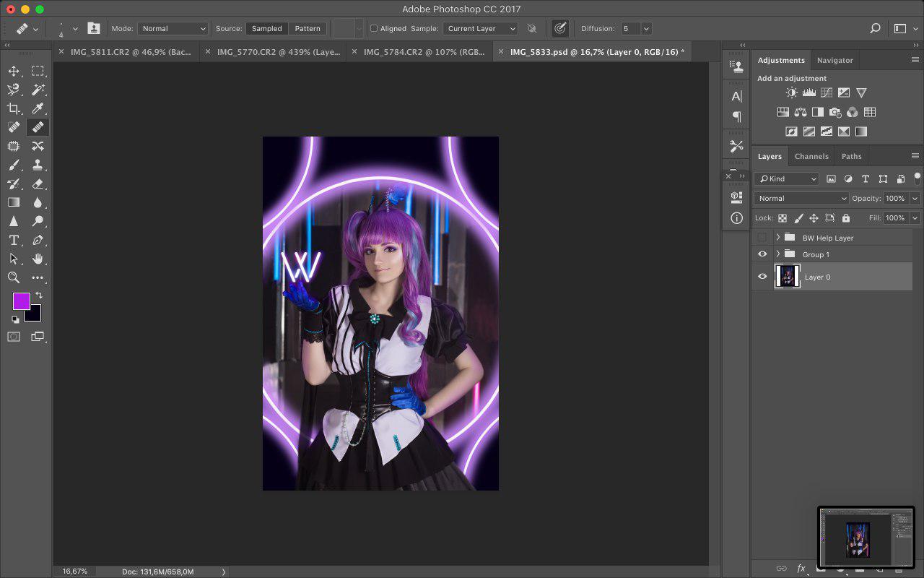Add a Curves adjustment
Image resolution: width=924 pixels, height=578 pixels.
pos(827,92)
